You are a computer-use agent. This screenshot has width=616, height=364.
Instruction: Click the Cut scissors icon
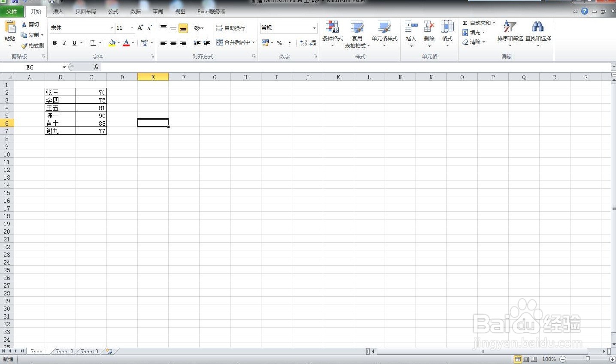point(24,24)
